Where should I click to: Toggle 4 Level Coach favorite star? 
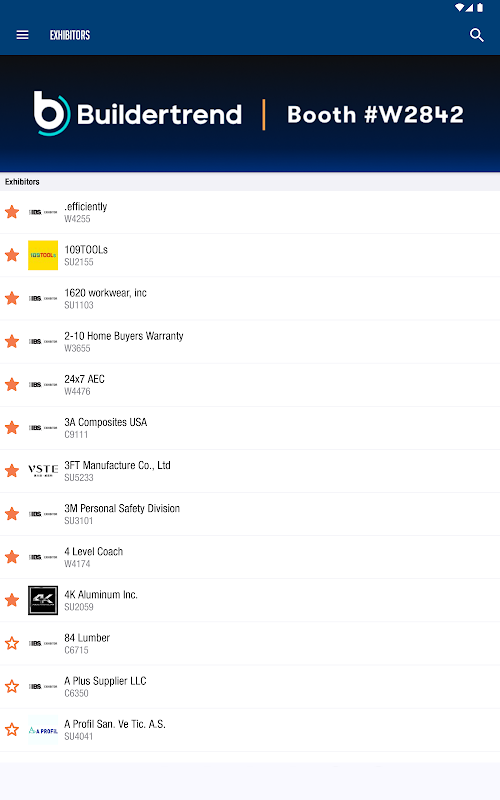coord(12,557)
